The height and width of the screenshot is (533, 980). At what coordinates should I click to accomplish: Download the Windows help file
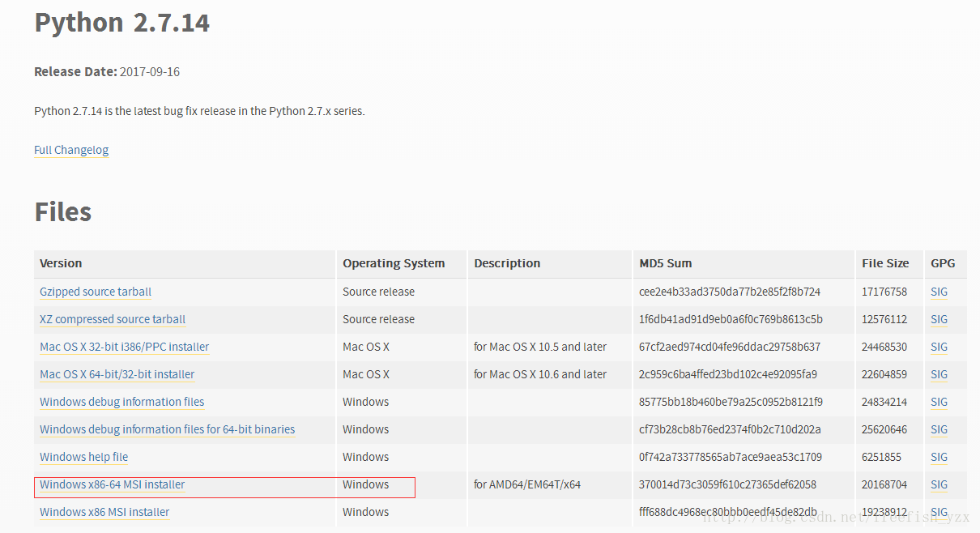pos(84,457)
